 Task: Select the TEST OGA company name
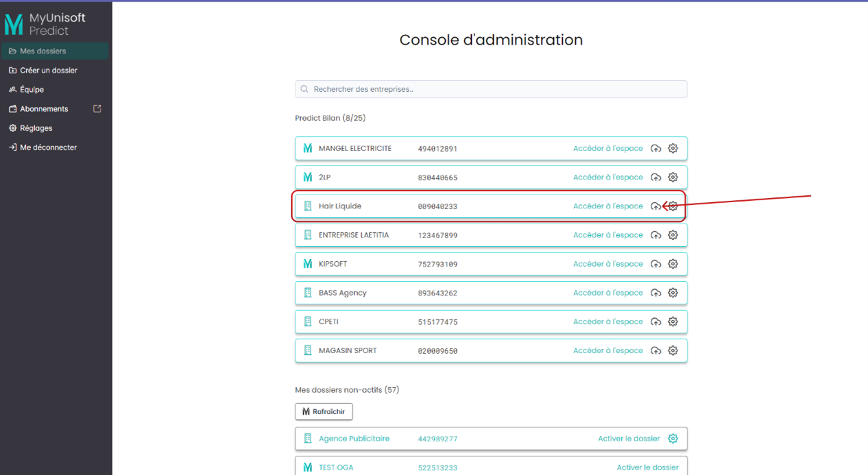pyautogui.click(x=336, y=467)
